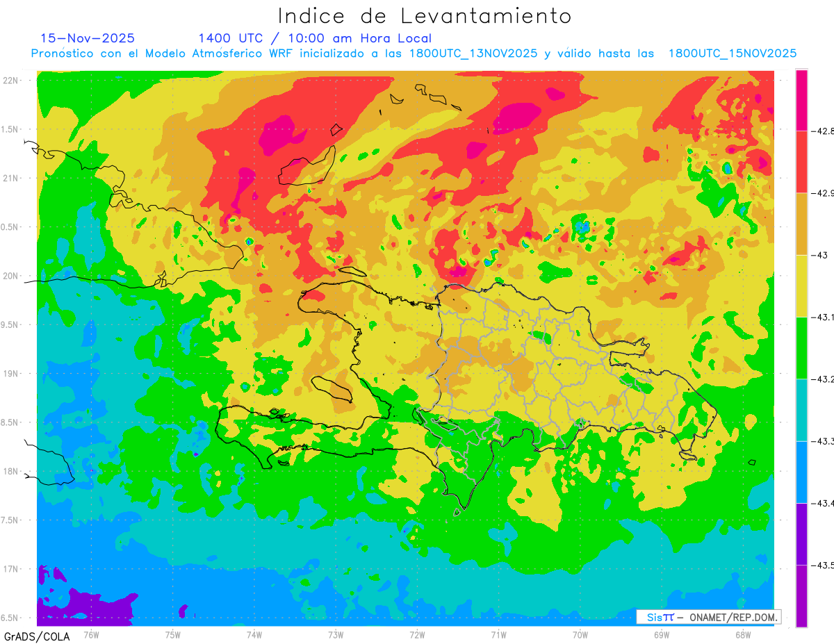Click the magenta swatch at the colorbar top
834x644 pixels.
point(801,100)
